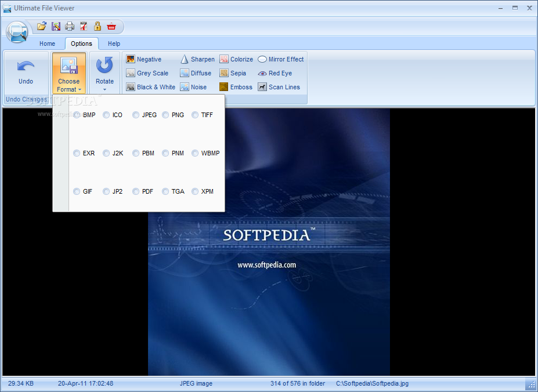This screenshot has width=538, height=392.
Task: Select the J2K format radio button
Action: (106, 153)
